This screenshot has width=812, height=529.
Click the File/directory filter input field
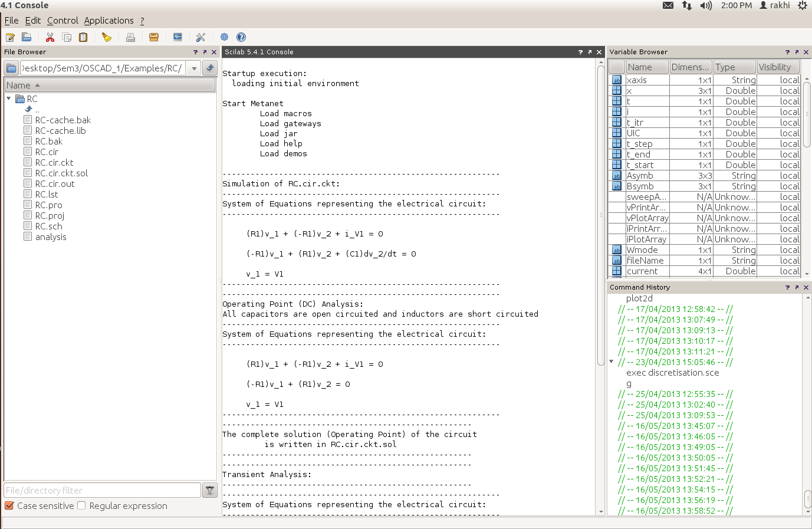click(x=103, y=490)
